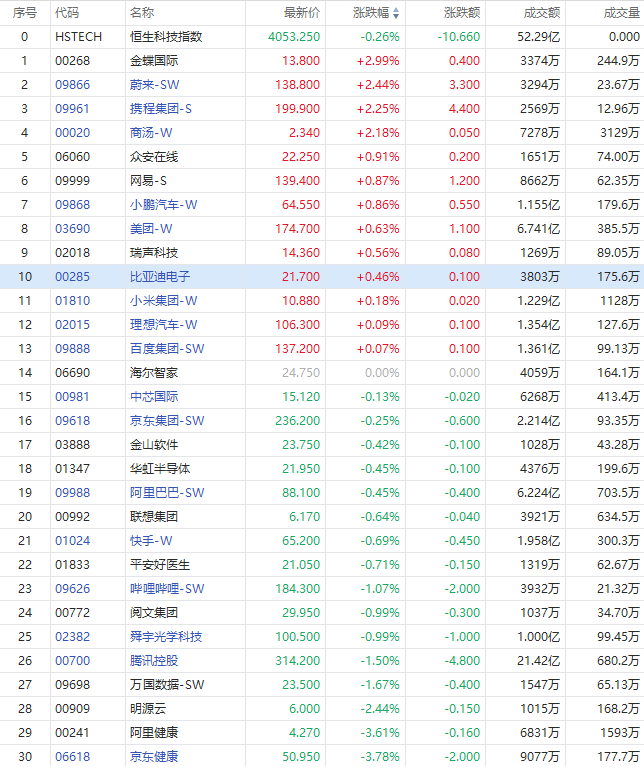Screen dimensions: 644x768
Task: Open 小米集团-W stock link
Action: click(164, 301)
